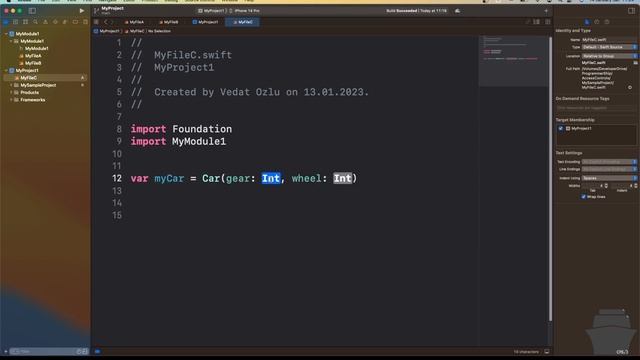Open the Test navigator diamond icon
This screenshot has height=360, width=640.
[x=55, y=22]
